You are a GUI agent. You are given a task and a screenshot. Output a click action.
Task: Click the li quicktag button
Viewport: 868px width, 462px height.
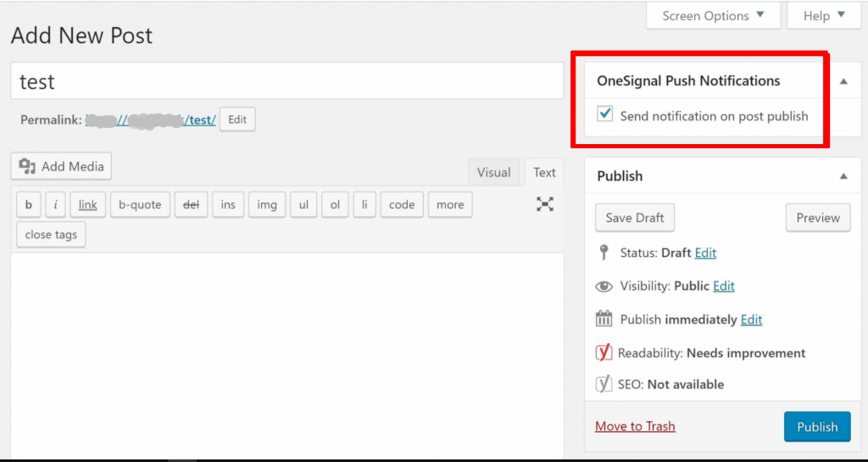[364, 204]
